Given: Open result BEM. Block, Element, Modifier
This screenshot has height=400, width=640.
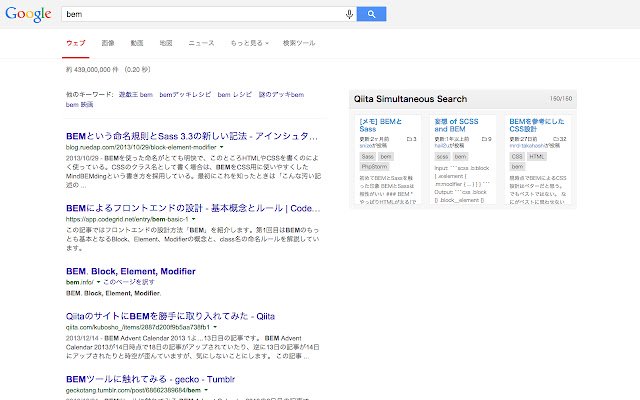Looking at the screenshot, I should pos(131,271).
